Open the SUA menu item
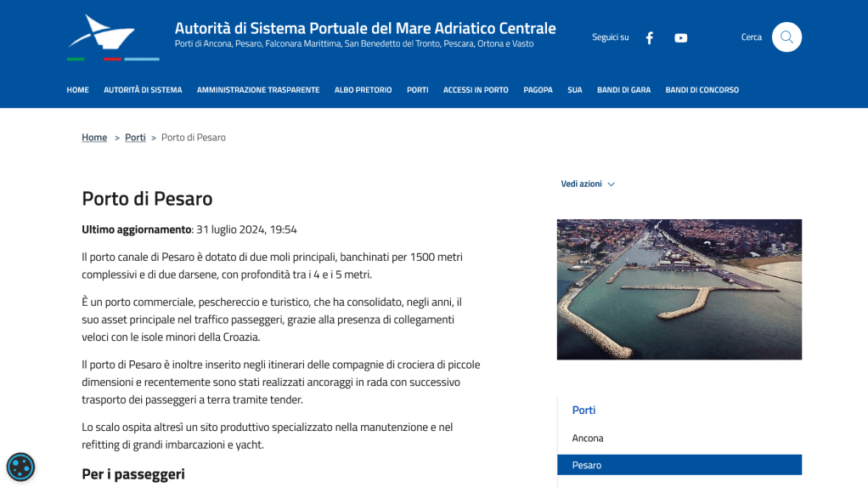 click(x=575, y=90)
